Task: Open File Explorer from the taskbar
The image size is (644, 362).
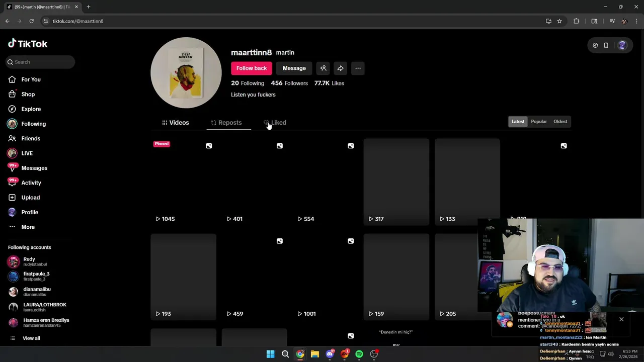Action: pos(315,354)
